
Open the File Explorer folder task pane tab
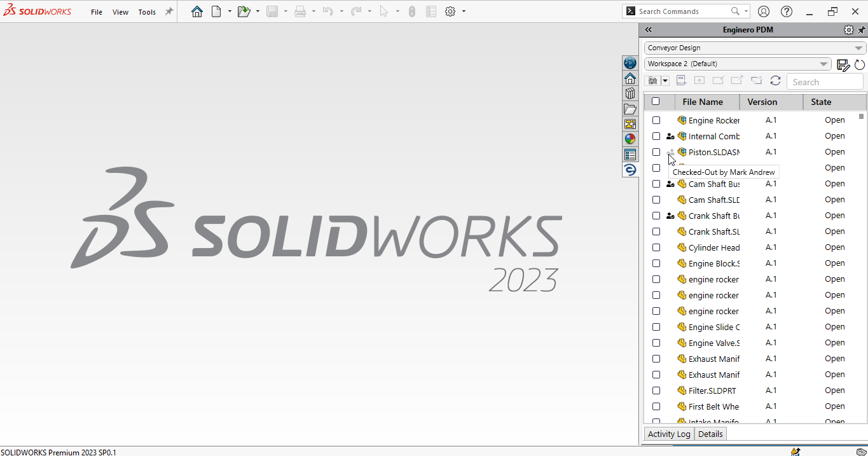(x=630, y=109)
